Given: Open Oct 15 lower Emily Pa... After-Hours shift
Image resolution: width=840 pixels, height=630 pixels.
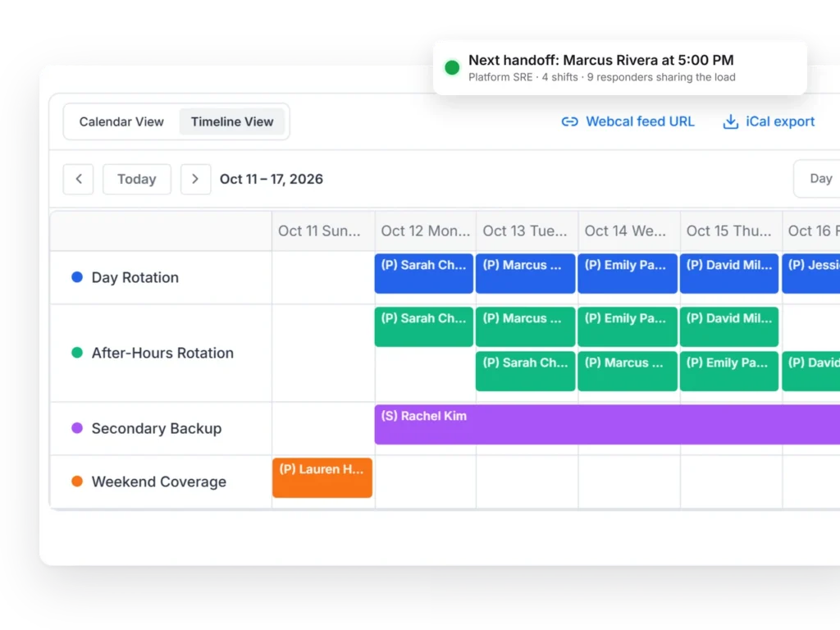Looking at the screenshot, I should pos(729,372).
